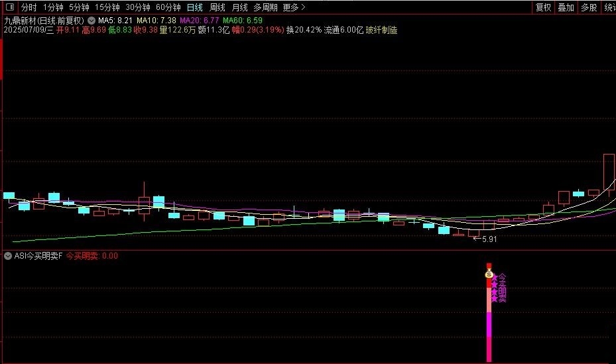Click the 叠加 overlay button
Viewport: 616px width, 364px height.
point(566,7)
